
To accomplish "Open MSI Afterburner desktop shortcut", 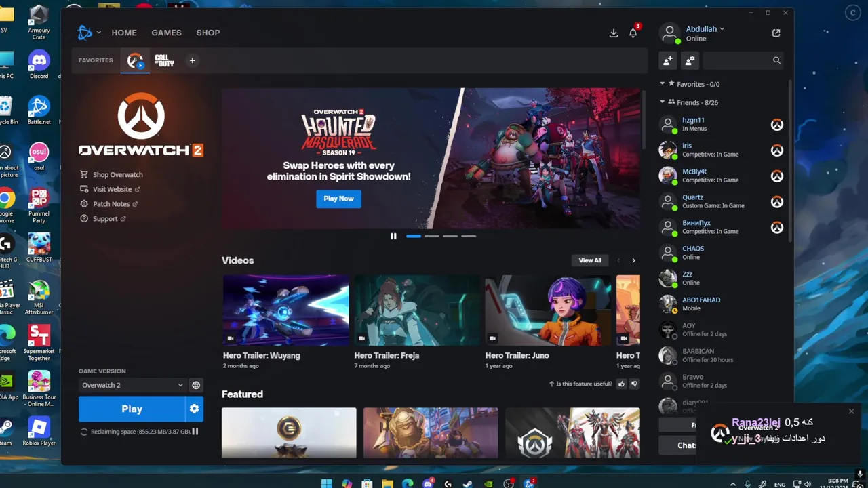I will 39,297.
